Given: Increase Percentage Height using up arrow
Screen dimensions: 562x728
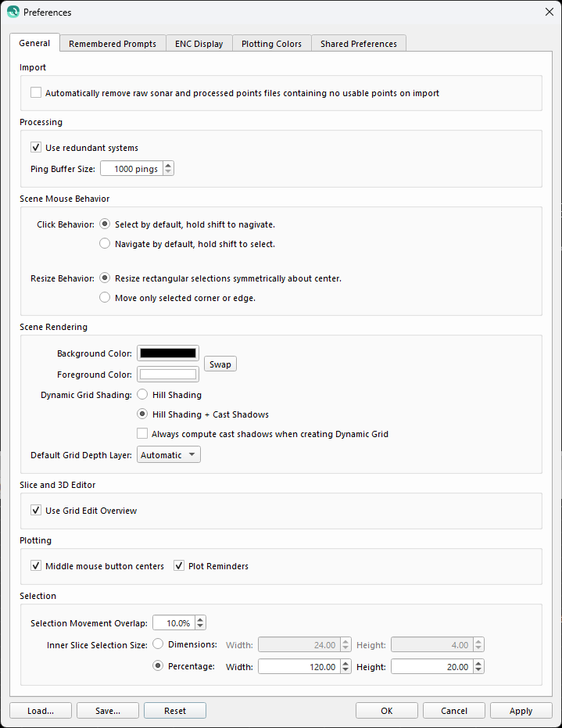Looking at the screenshot, I should [479, 663].
